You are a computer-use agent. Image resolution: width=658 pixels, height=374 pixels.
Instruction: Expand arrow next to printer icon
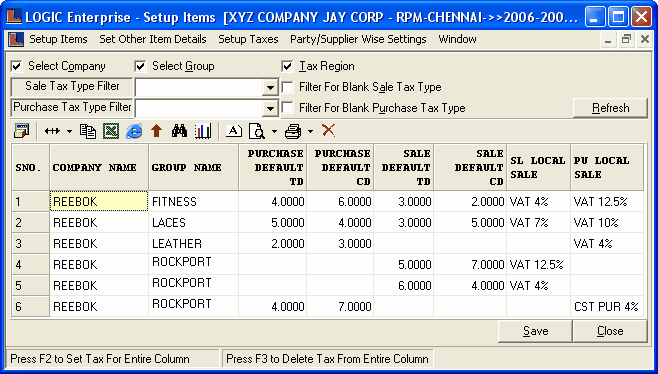coord(310,131)
